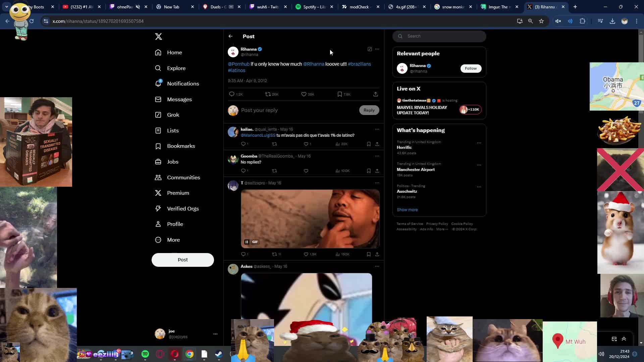Open Chrome downloads icon
644x362 pixels.
point(612,21)
